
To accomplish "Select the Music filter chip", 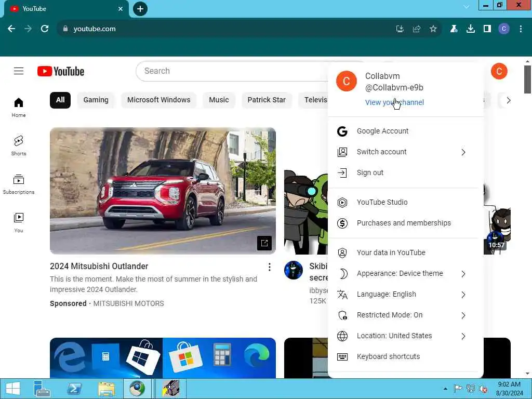I will point(219,100).
